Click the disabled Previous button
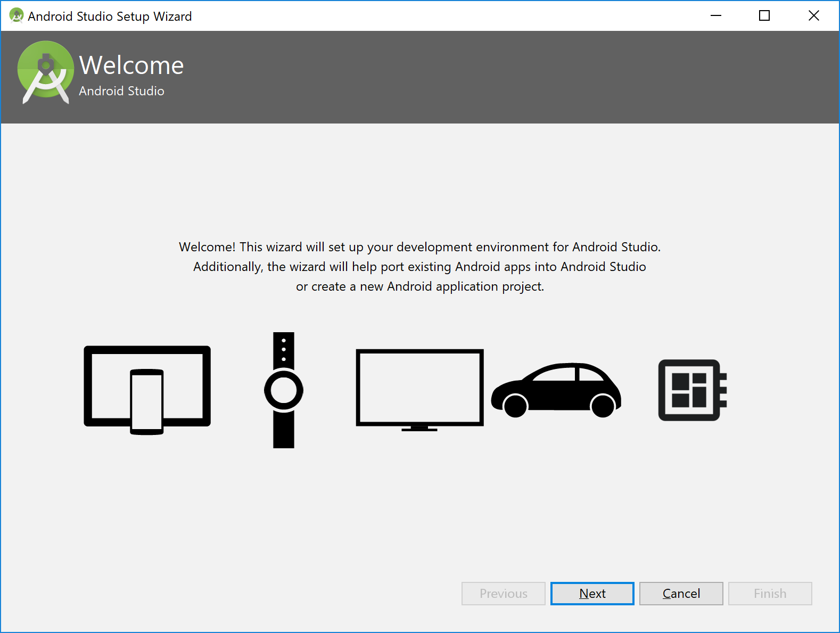This screenshot has height=633, width=840. click(x=503, y=593)
